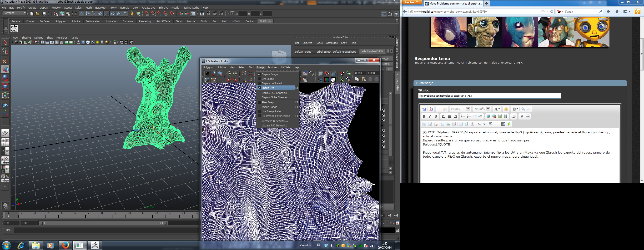Open the 'Problema con normales' thread link
644x250 pixels.
[493, 63]
